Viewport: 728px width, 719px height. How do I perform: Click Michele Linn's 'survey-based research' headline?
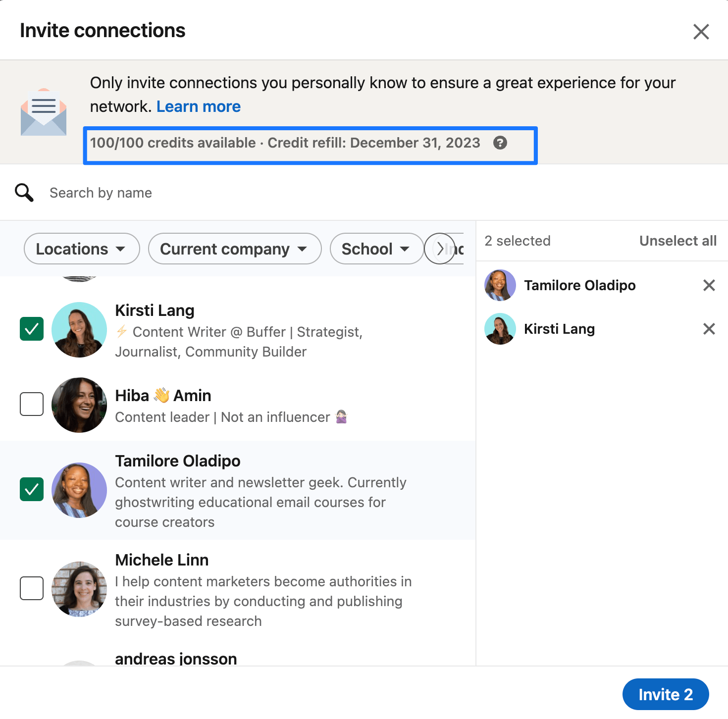coord(263,601)
